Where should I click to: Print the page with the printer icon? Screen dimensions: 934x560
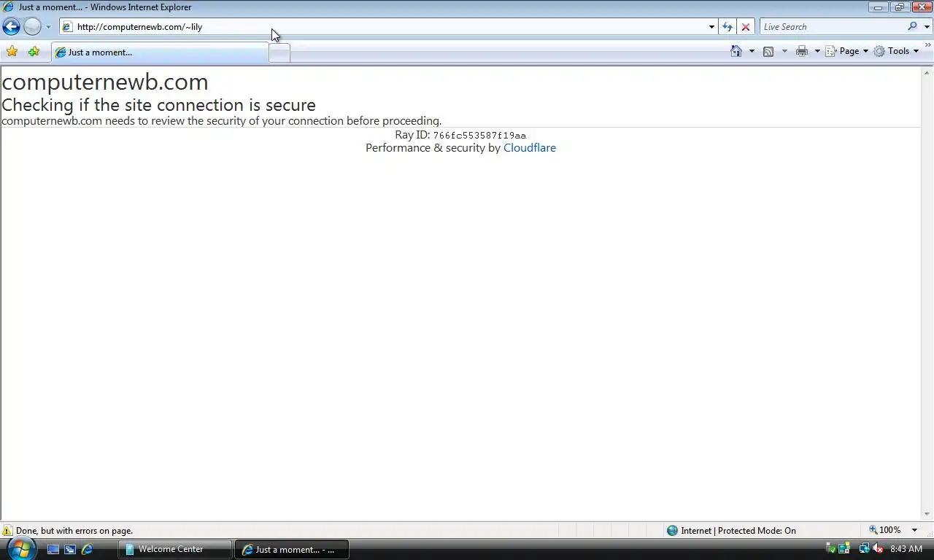[x=802, y=51]
